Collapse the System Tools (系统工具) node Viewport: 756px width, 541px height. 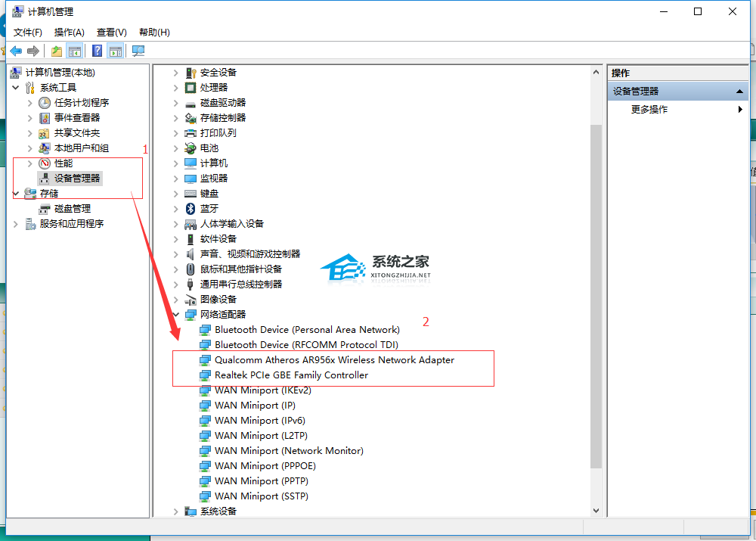[15, 87]
